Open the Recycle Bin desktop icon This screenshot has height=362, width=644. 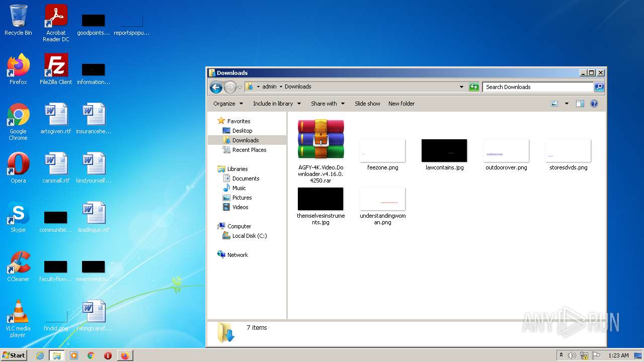18,20
